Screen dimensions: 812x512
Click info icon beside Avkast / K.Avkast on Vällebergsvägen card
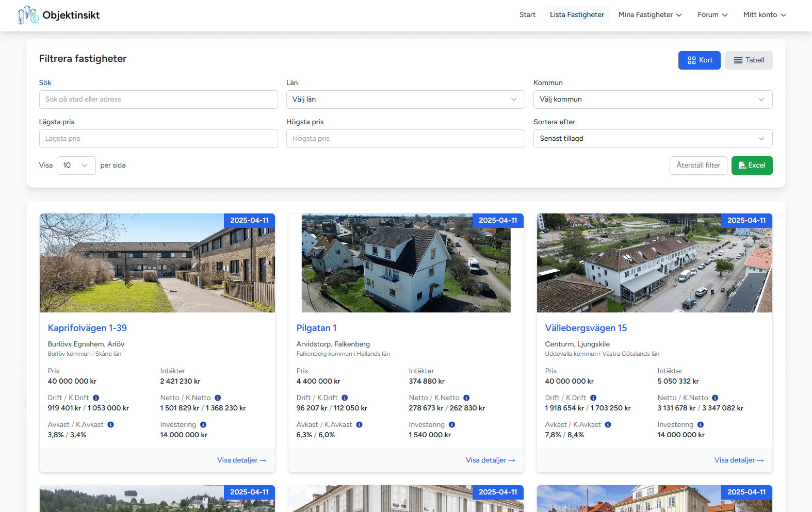[608, 424]
